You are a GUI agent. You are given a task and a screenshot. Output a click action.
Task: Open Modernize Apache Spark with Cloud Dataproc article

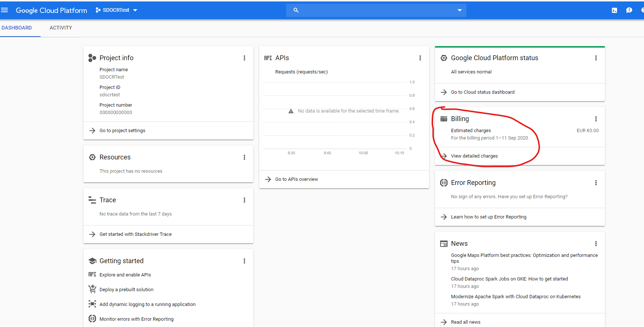tap(515, 297)
